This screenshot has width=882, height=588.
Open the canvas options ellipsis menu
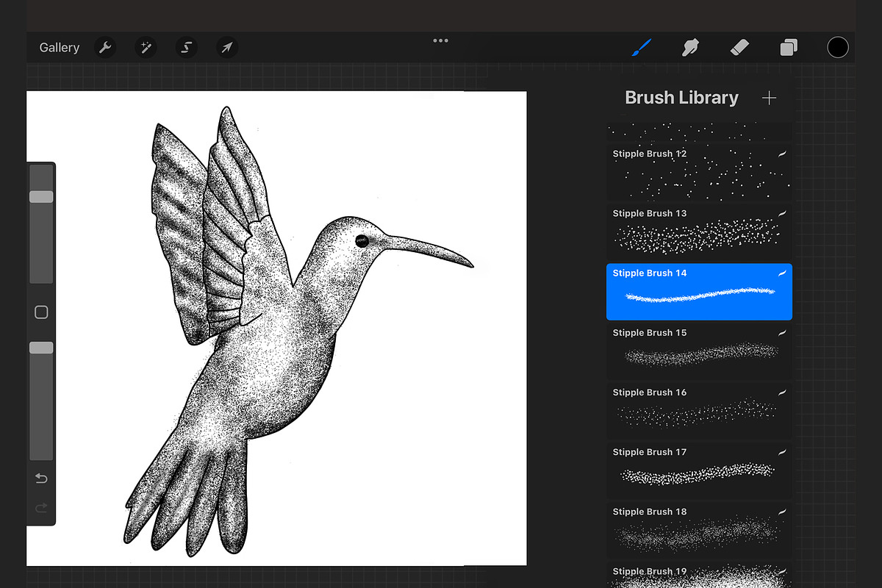(440, 40)
